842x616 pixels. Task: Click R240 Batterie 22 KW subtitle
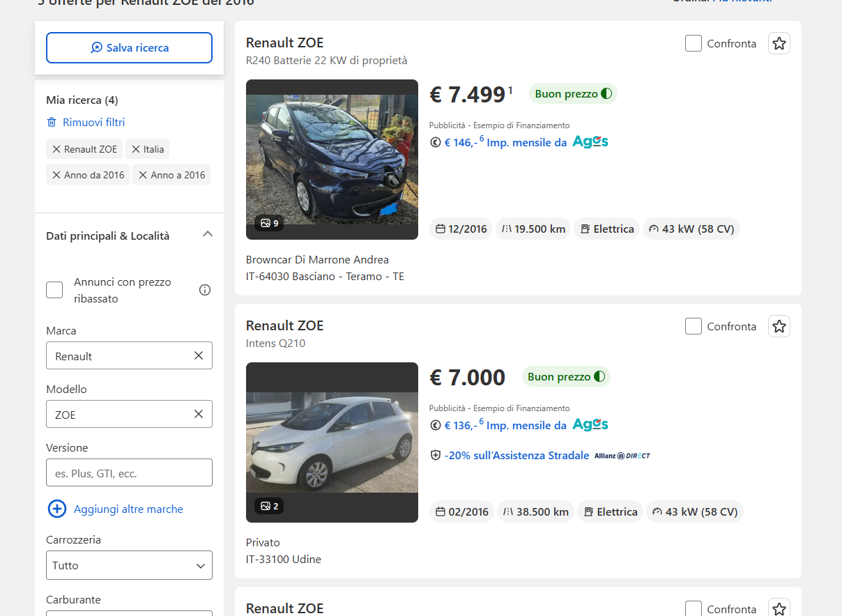[327, 61]
